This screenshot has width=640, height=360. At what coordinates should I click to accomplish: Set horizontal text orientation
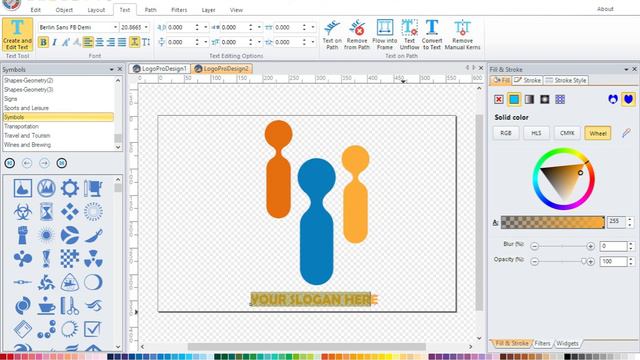134,42
